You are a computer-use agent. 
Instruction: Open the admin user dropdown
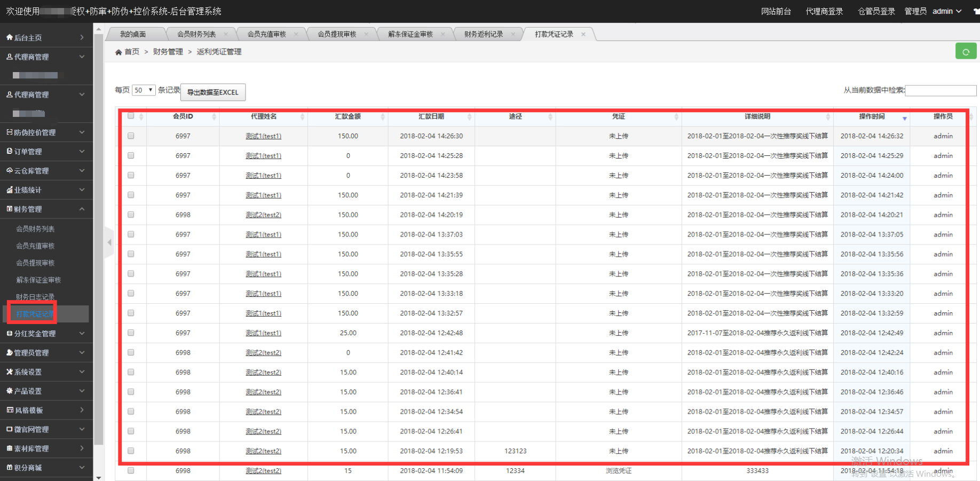tap(947, 11)
